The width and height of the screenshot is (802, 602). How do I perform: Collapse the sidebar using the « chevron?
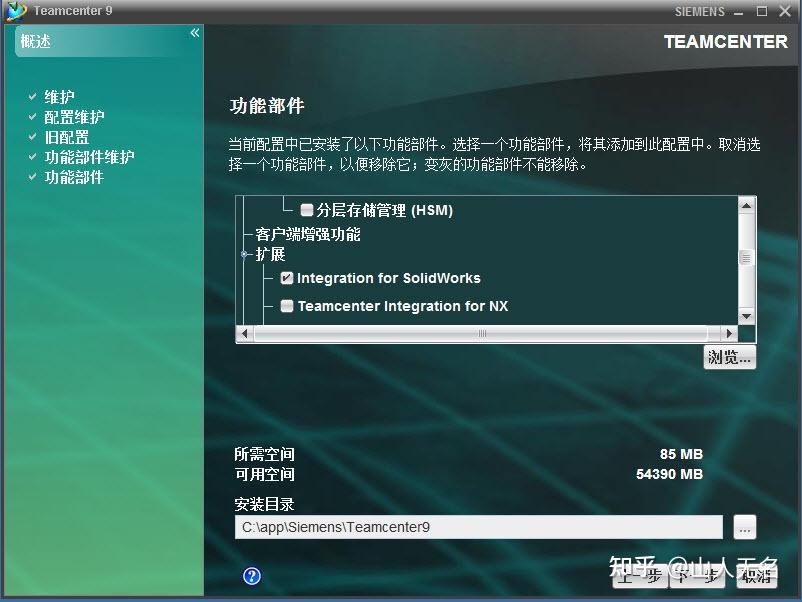click(x=194, y=31)
